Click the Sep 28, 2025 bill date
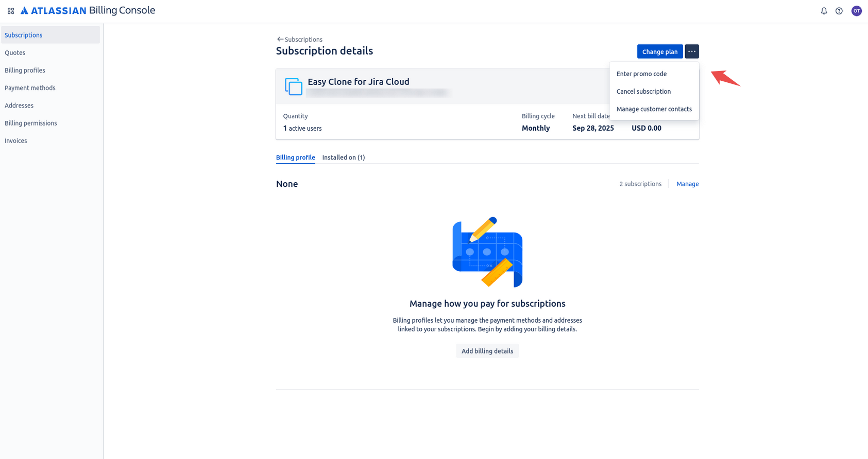The image size is (868, 459). pyautogui.click(x=593, y=128)
